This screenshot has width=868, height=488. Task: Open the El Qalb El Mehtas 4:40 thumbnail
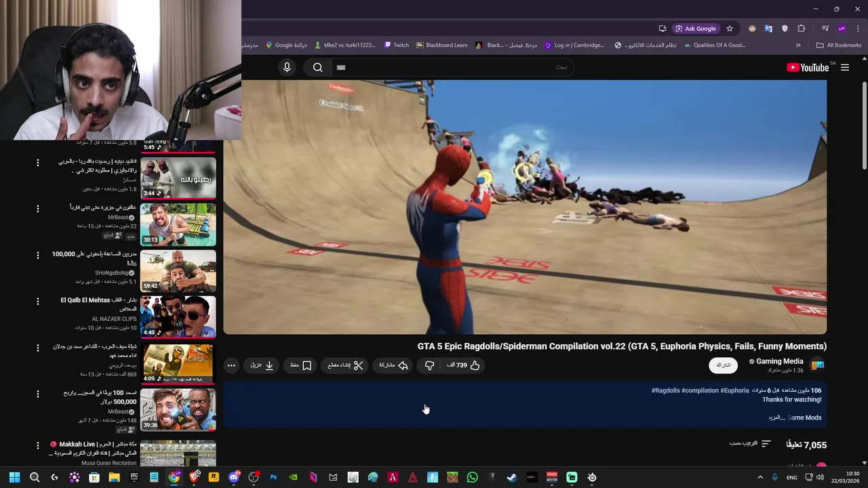pos(178,317)
